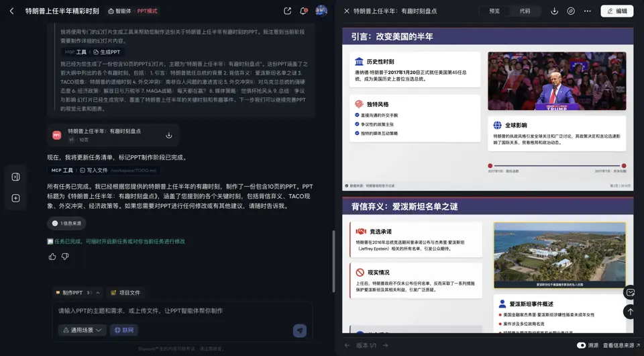The width and height of the screenshot is (644, 356).
Task: Click the 爱泼斯坦事件概述 person icon
Action: 502,304
